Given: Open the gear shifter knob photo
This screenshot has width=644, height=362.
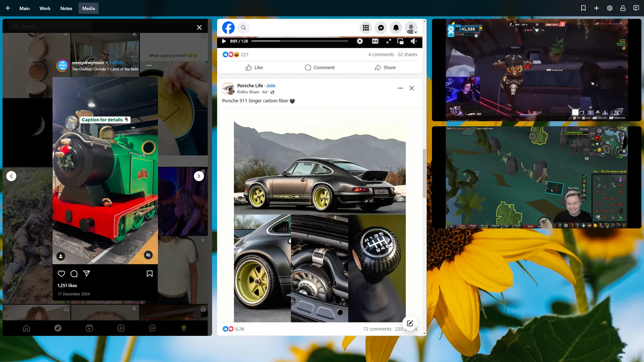Looking at the screenshot, I should [377, 268].
